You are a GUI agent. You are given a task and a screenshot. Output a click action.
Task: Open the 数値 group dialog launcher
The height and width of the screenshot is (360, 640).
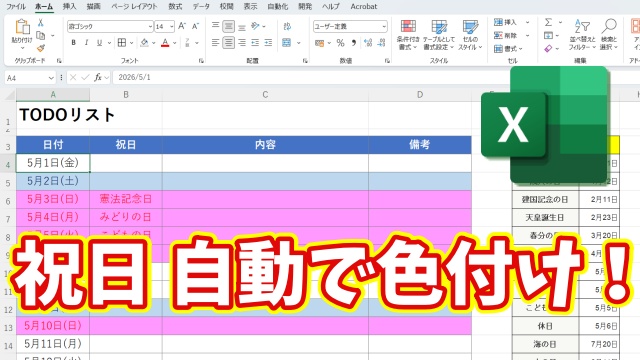pyautogui.click(x=387, y=60)
